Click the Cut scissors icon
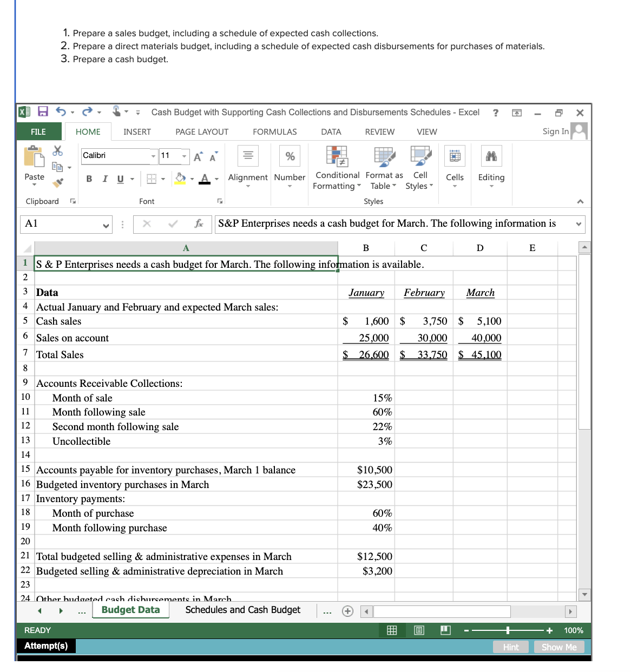This screenshot has width=631, height=672. point(57,151)
